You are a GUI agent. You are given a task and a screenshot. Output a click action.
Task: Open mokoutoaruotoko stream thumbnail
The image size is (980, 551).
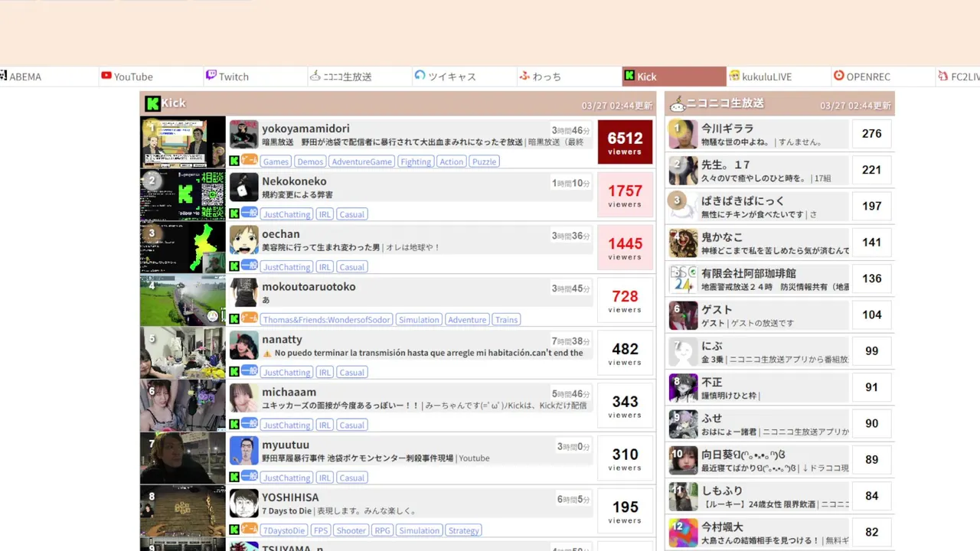[183, 301]
